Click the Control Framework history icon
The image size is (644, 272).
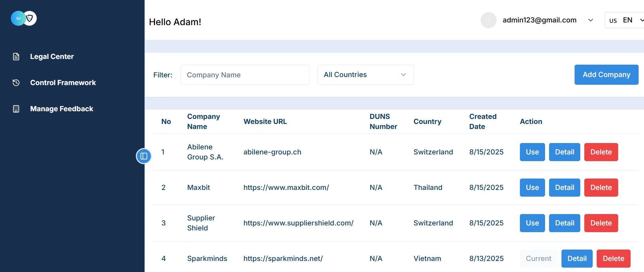click(x=16, y=83)
